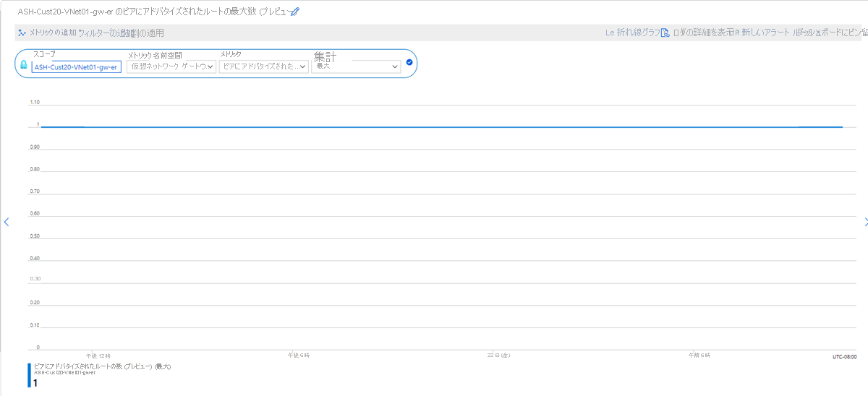Open the 集計 aggregation dropdown showing 最大

click(x=356, y=66)
